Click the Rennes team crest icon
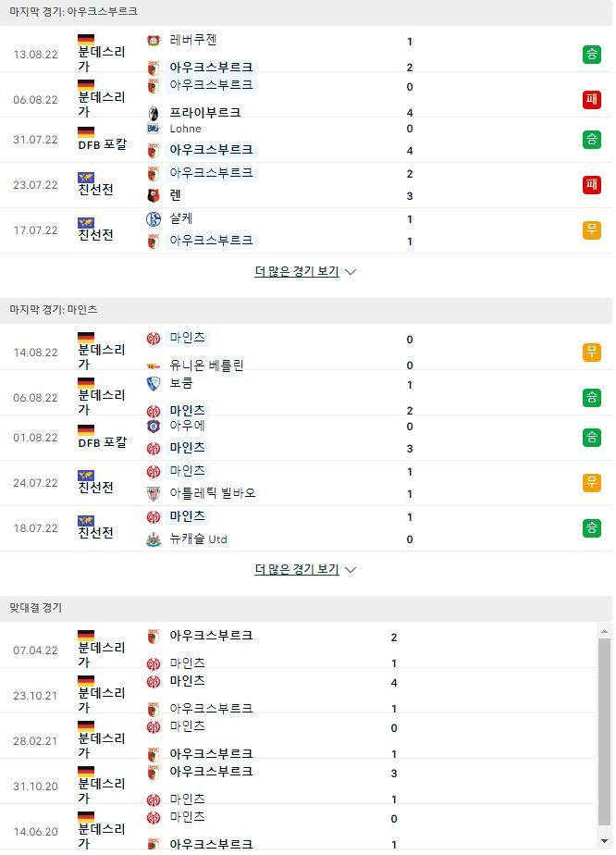616x855 pixels. [x=154, y=196]
